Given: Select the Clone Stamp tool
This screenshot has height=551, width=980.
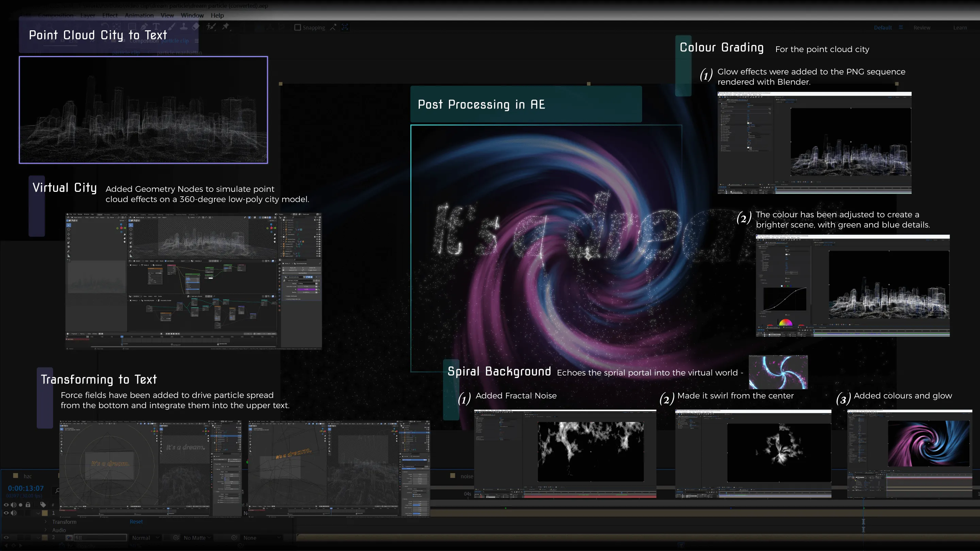Looking at the screenshot, I should tap(184, 27).
